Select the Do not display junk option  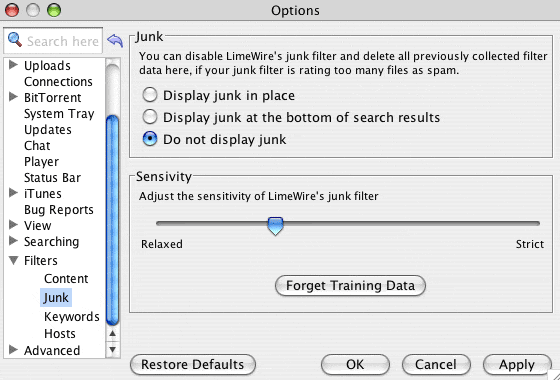pyautogui.click(x=214, y=139)
